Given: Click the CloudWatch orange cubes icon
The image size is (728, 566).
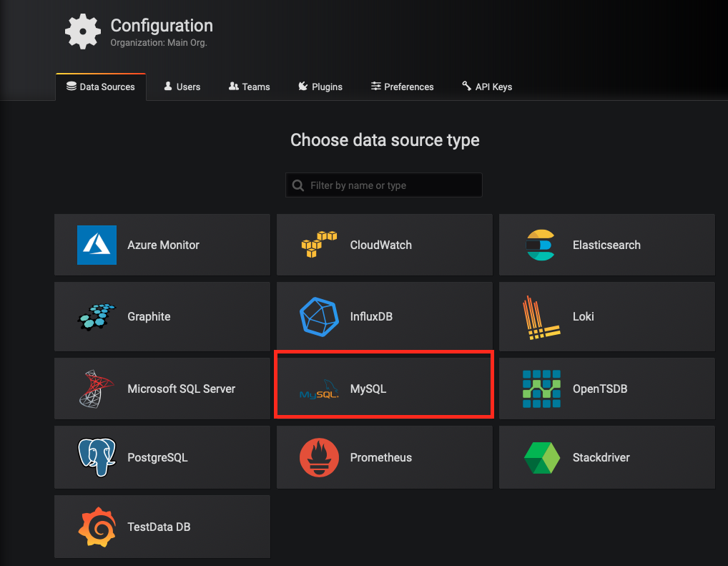Looking at the screenshot, I should (319, 245).
